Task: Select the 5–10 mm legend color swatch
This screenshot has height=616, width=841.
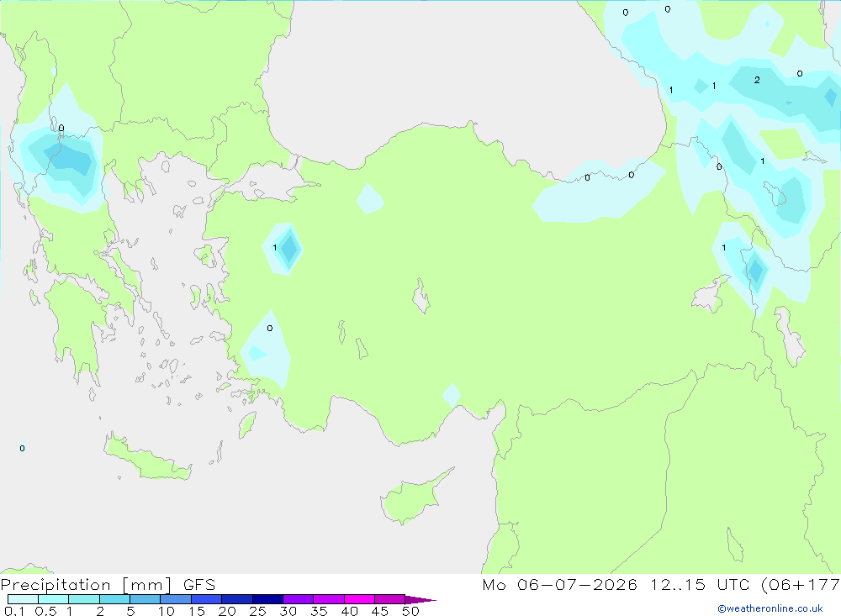Action: point(145,599)
